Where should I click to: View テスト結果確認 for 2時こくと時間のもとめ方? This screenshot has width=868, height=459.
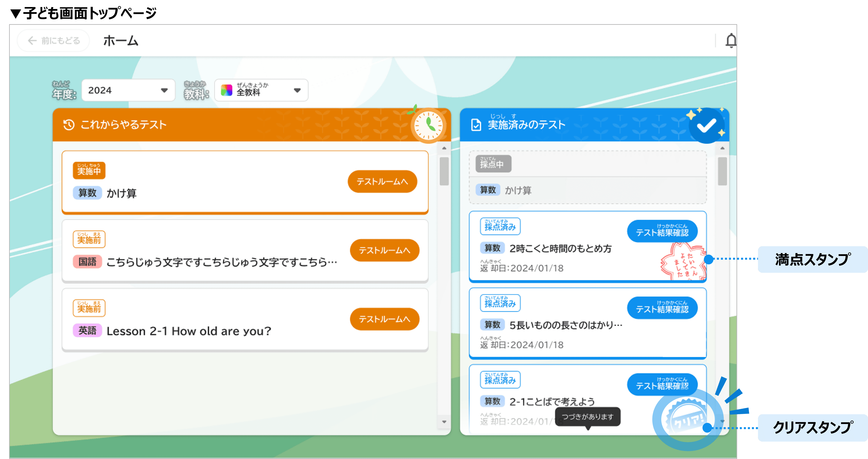point(662,232)
